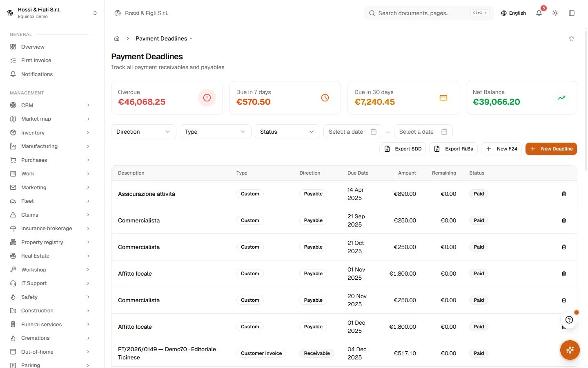Open the Manufacturing sidebar item
Image resolution: width=588 pixels, height=368 pixels.
coord(50,146)
